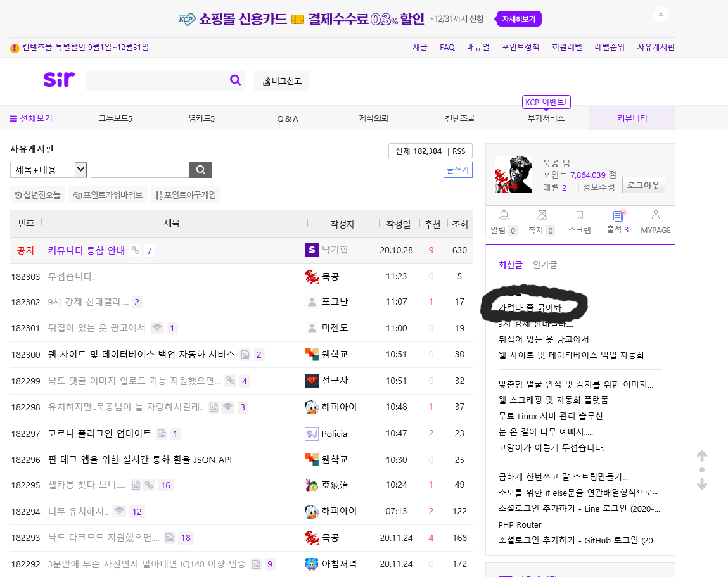Open the 커뮤니티 통합 안내 notice post
Screen dimensions: 728x577
[87, 250]
